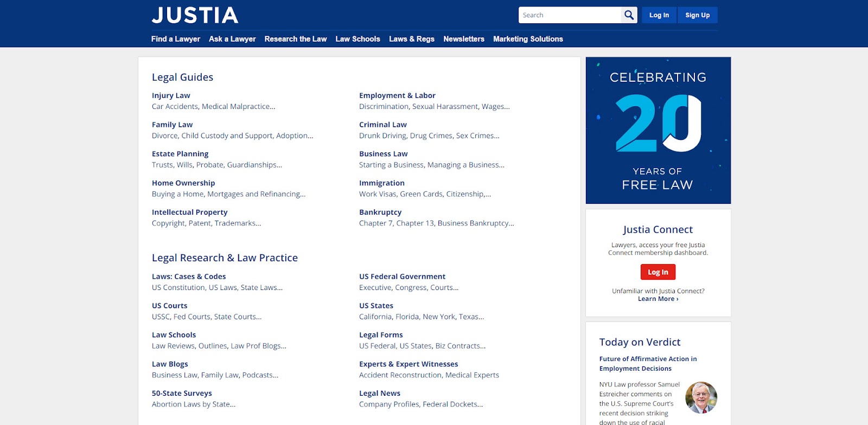This screenshot has width=868, height=425.
Task: Click the Drunk Driving sublink
Action: pos(382,136)
